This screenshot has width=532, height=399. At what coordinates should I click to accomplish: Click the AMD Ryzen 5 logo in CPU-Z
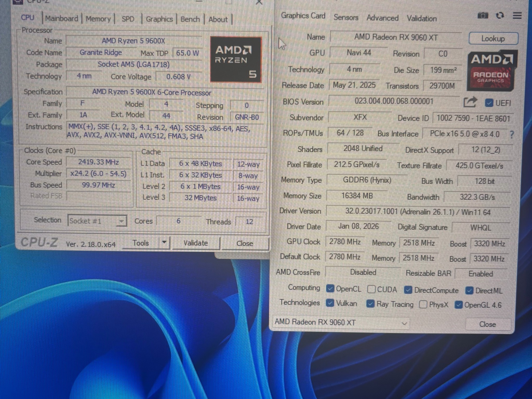pyautogui.click(x=236, y=59)
